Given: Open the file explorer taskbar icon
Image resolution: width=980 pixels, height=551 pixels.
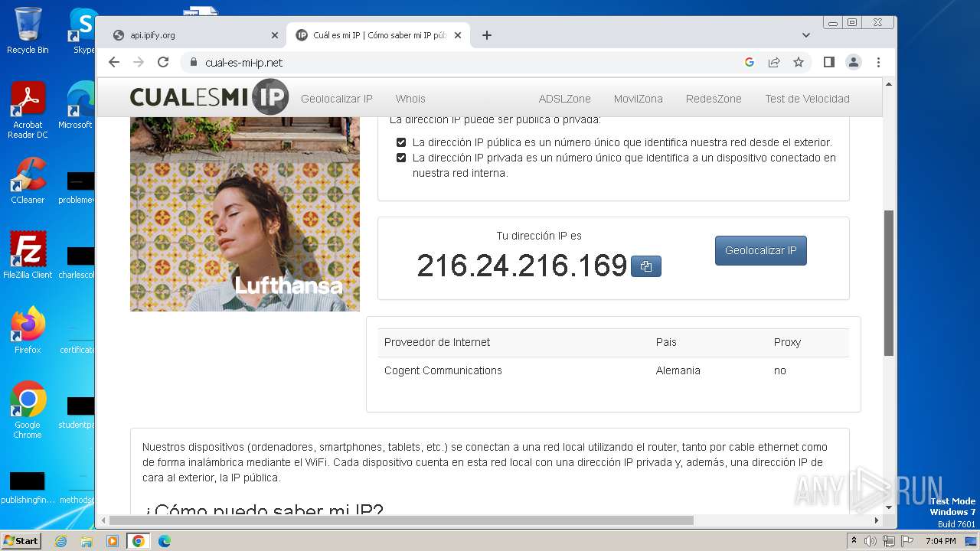Looking at the screenshot, I should [87, 541].
